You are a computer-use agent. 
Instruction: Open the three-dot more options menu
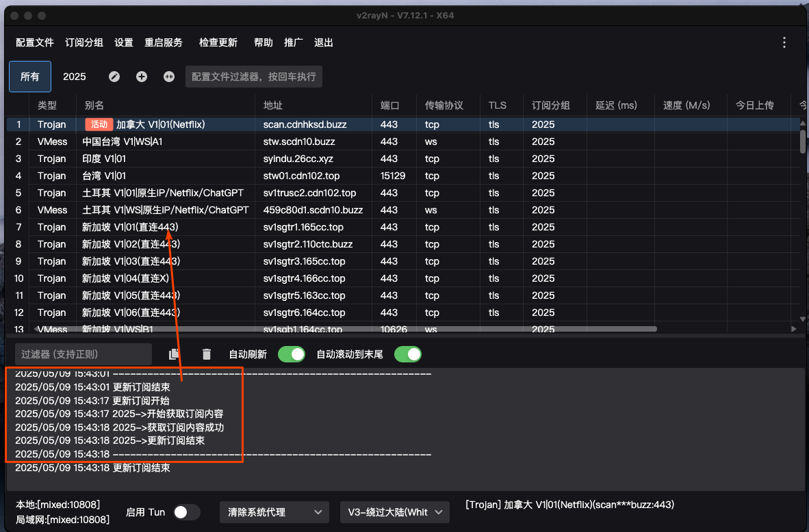click(784, 42)
